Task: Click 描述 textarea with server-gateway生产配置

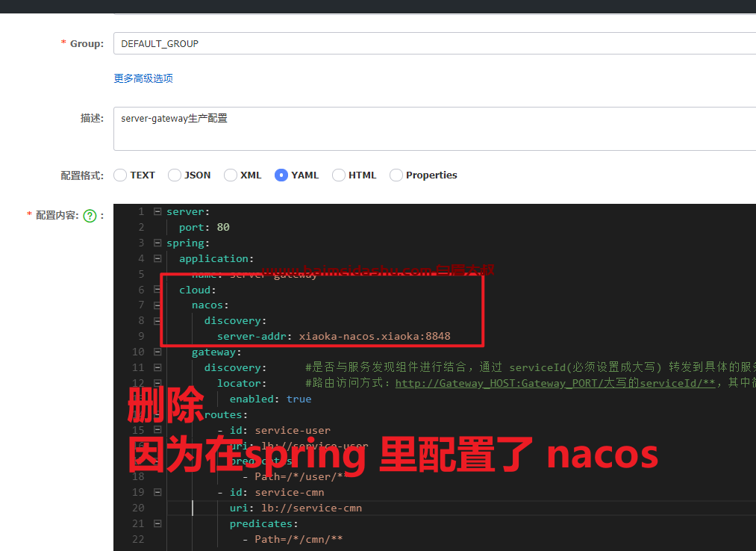Action: coord(434,129)
